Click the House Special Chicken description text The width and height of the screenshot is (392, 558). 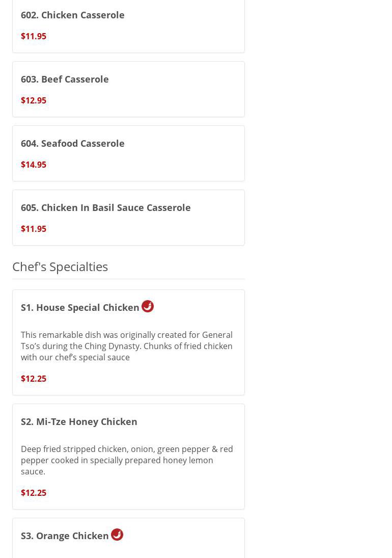127,346
